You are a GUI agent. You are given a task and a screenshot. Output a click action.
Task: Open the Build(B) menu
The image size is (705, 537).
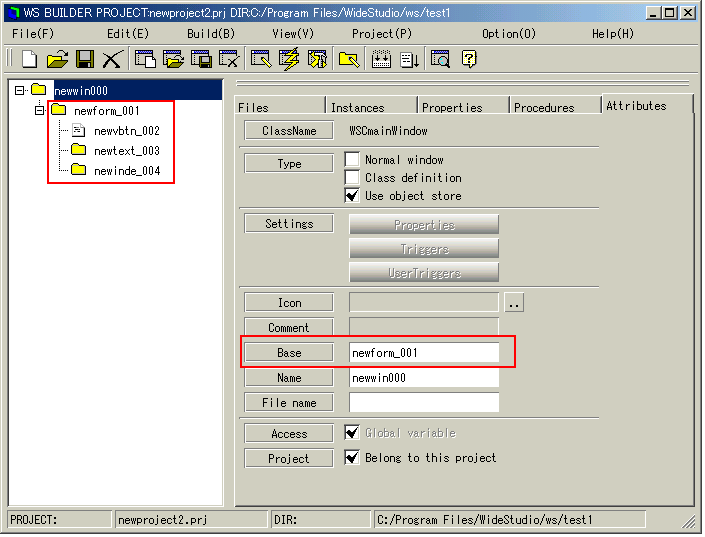point(210,34)
